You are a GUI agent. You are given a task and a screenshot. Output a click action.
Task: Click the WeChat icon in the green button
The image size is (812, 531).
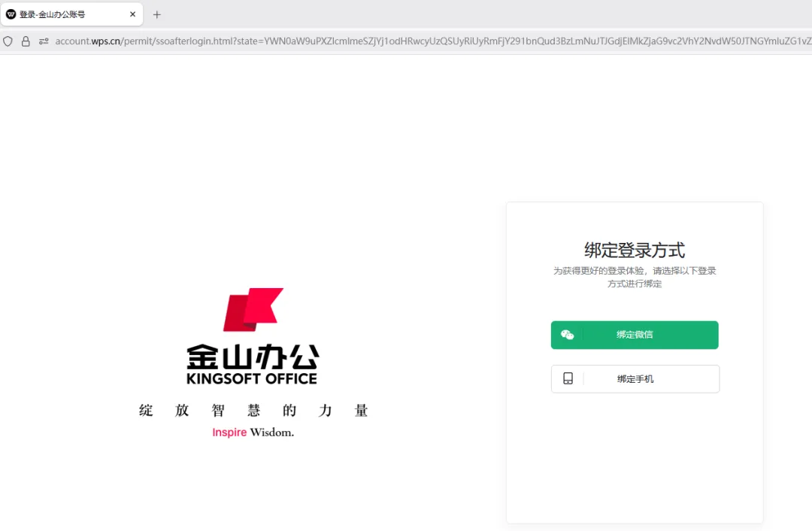567,335
